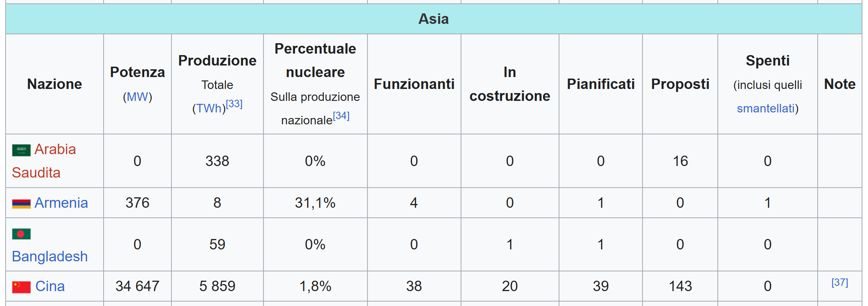Viewport: 868px width, 306px height.
Task: Click the Nazione column header
Action: pyautogui.click(x=55, y=84)
